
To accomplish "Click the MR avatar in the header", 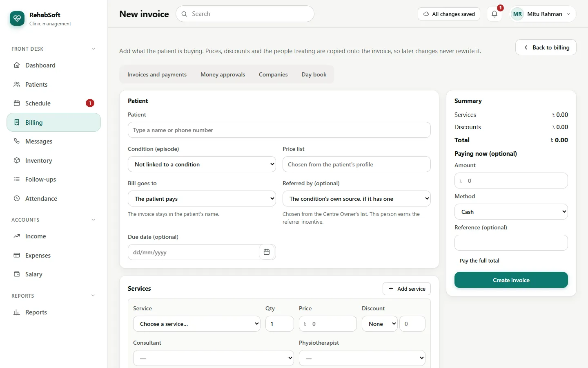I will pyautogui.click(x=517, y=14).
